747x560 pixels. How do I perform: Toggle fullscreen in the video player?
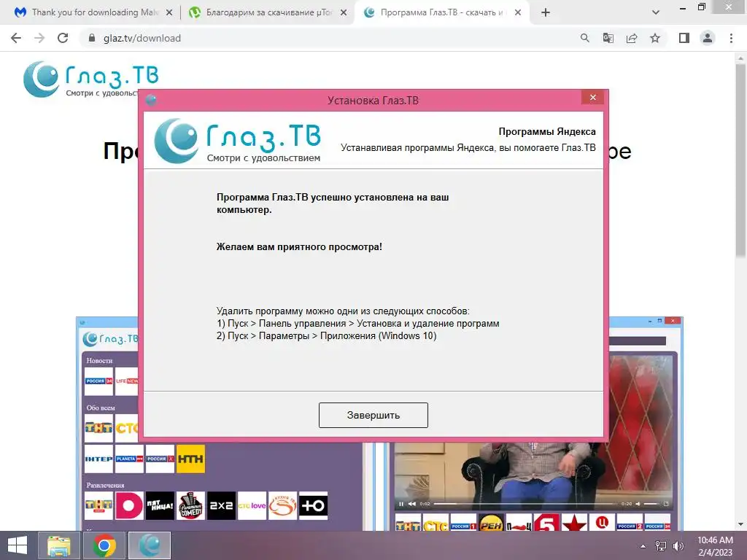pos(666,504)
